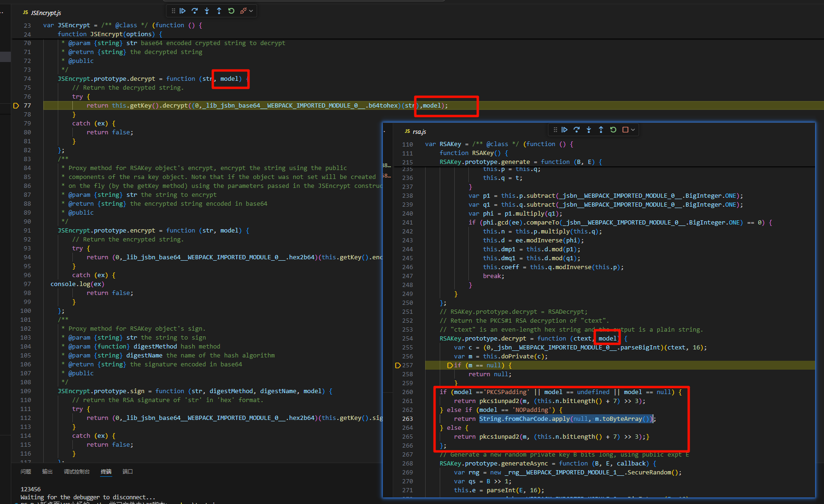
Task: Click Continue in the rsa.js debug toolbar
Action: pyautogui.click(x=564, y=130)
